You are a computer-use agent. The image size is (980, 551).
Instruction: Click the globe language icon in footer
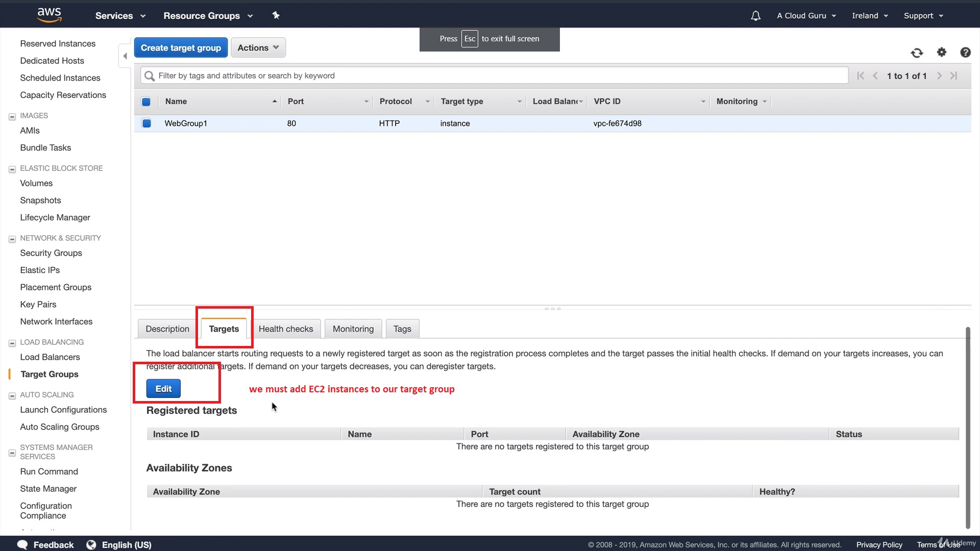click(91, 544)
